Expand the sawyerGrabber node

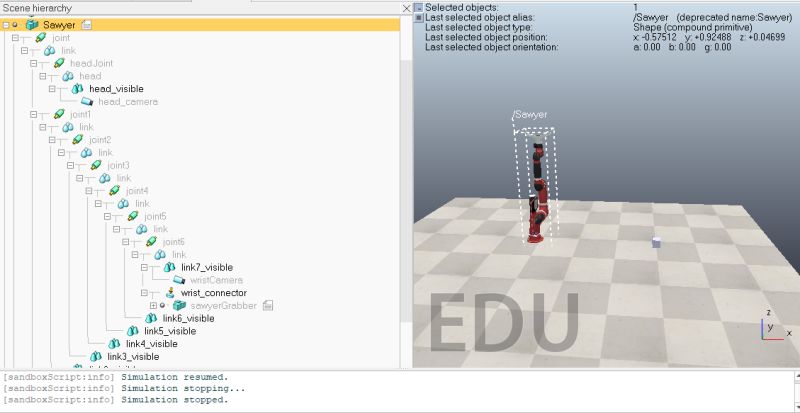(x=153, y=305)
